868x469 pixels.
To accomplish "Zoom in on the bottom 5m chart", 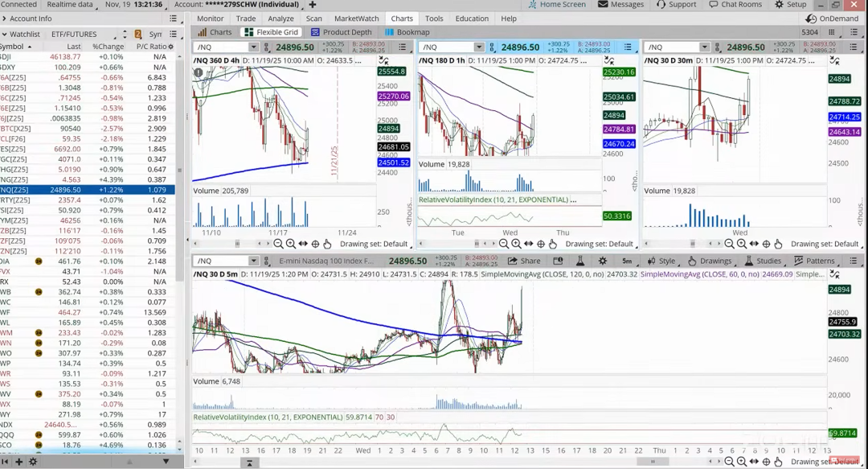I will 742,461.
